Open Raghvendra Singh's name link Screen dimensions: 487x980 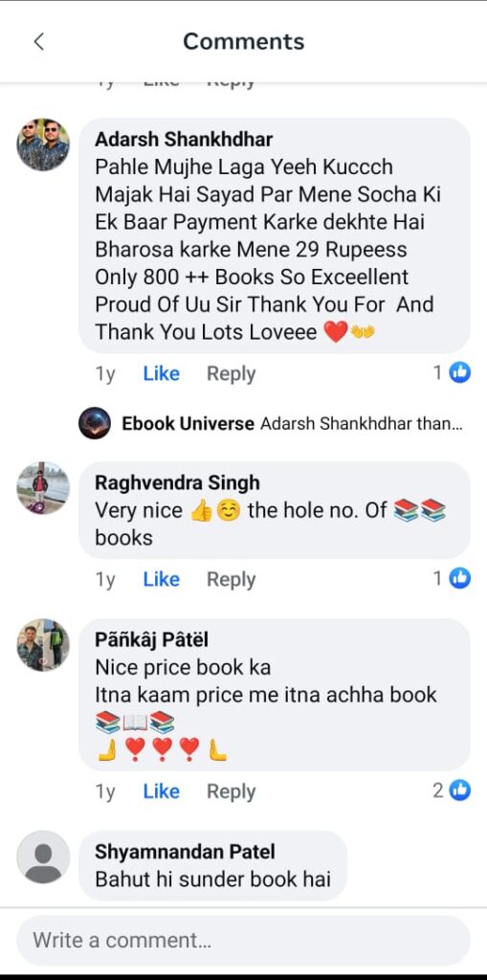[x=178, y=482]
